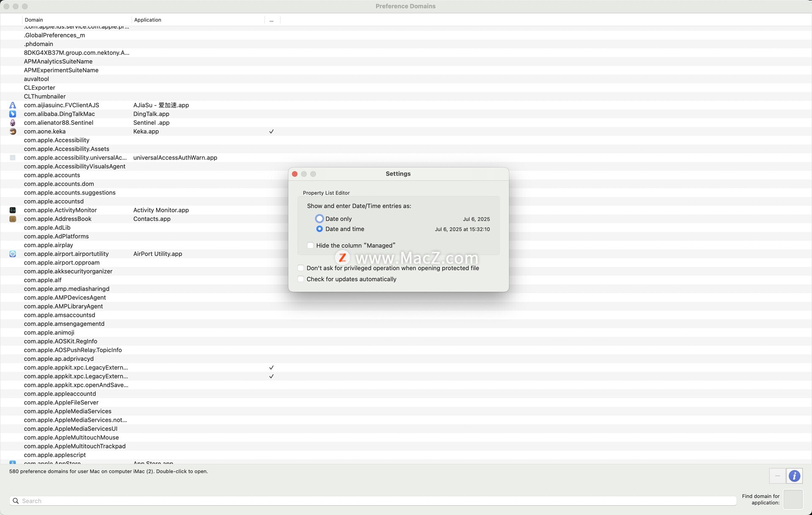Select com.apple.AMPDevicesAgent row
The height and width of the screenshot is (515, 812).
406,298
